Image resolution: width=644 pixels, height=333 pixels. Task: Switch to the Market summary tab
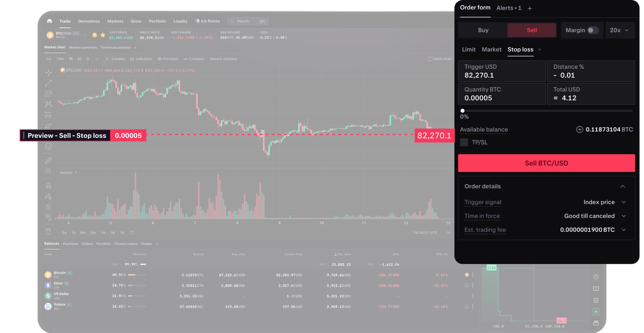[83, 47]
